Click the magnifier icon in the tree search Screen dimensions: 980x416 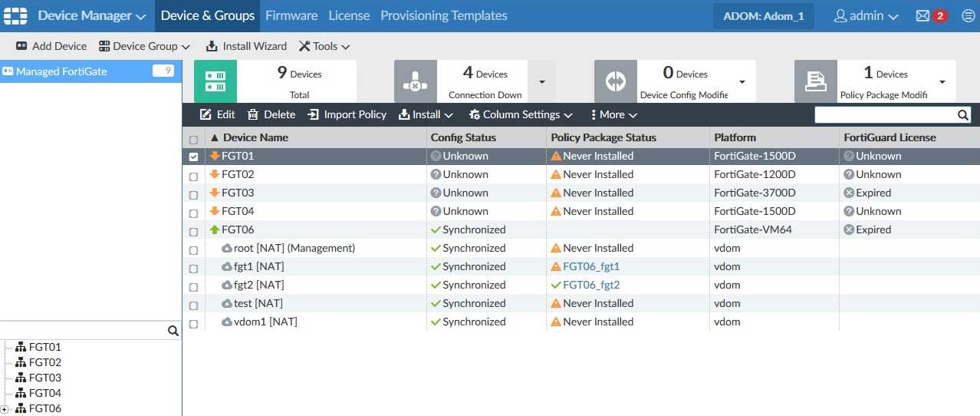tap(173, 331)
